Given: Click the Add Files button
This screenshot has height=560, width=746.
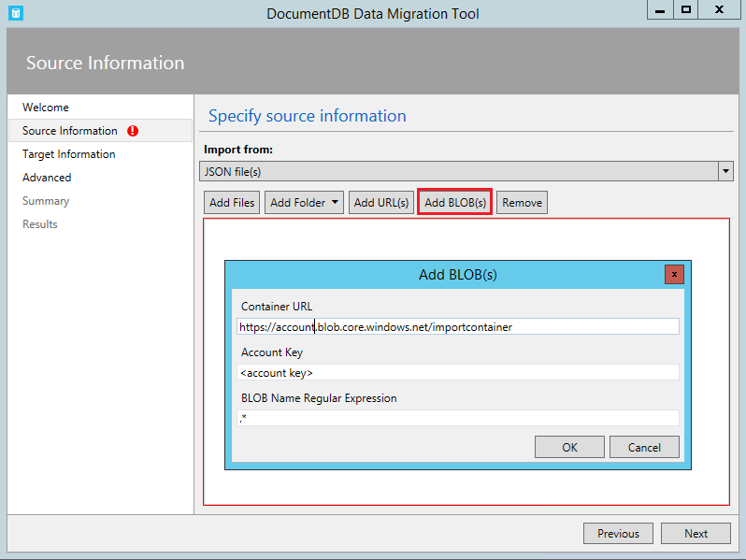Looking at the screenshot, I should pos(232,203).
